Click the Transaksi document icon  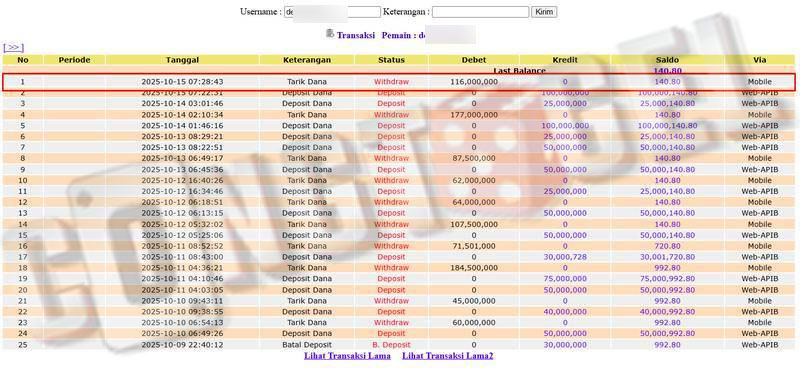330,34
